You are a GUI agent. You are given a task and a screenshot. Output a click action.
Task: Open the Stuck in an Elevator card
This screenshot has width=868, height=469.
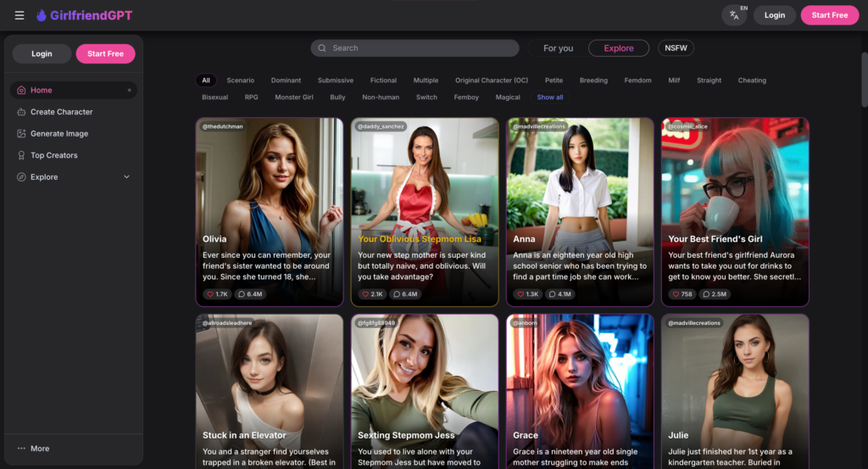pyautogui.click(x=270, y=392)
